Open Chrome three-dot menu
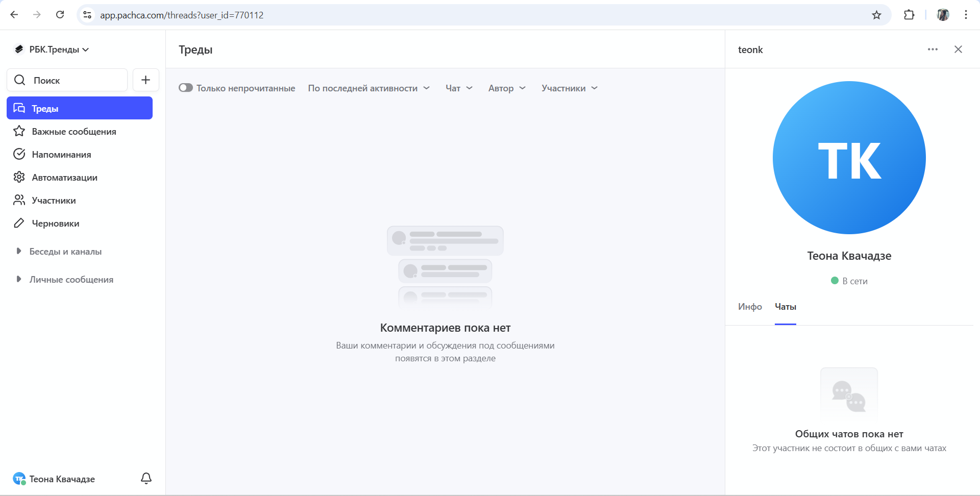 [x=966, y=15]
